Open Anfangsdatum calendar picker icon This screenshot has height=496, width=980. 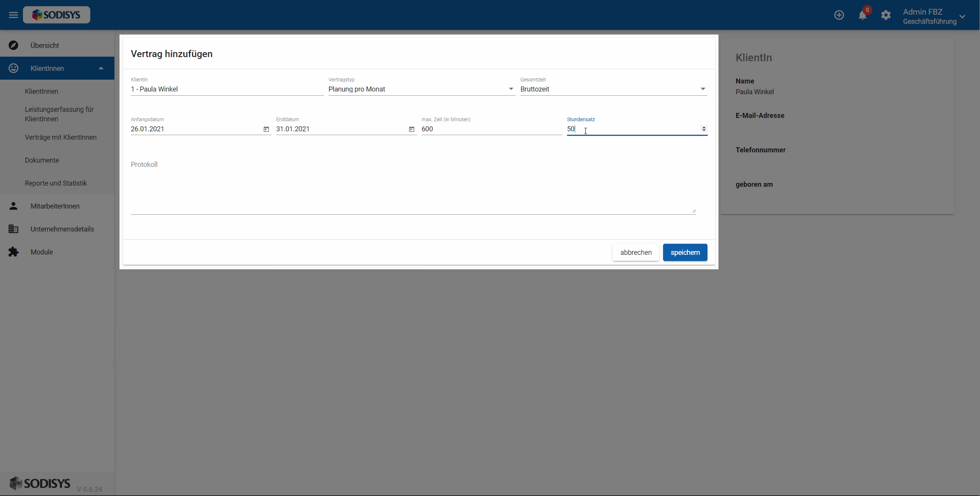click(x=266, y=129)
